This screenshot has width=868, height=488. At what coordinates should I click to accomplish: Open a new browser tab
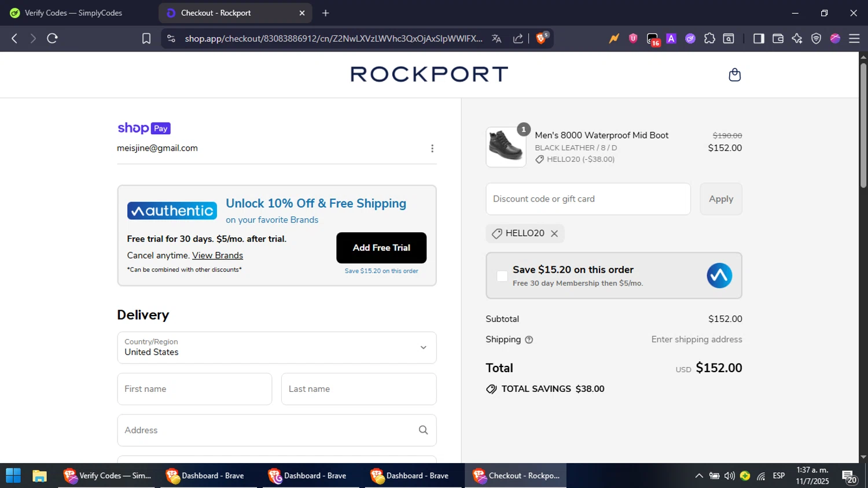(x=326, y=13)
